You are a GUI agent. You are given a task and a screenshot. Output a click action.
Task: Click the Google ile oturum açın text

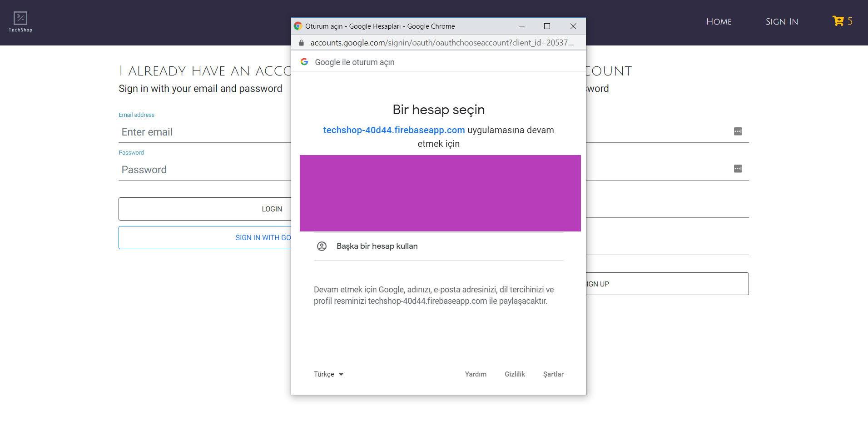pyautogui.click(x=355, y=62)
